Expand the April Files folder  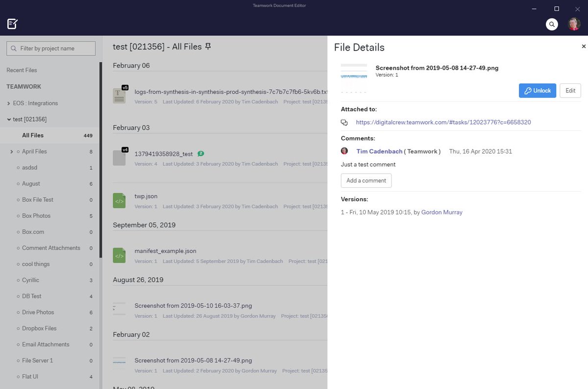point(11,152)
